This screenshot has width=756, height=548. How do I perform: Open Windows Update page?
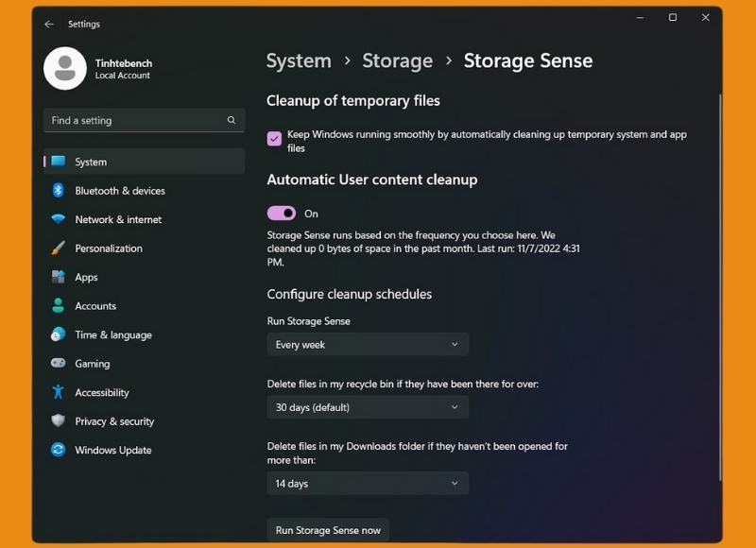click(144, 450)
